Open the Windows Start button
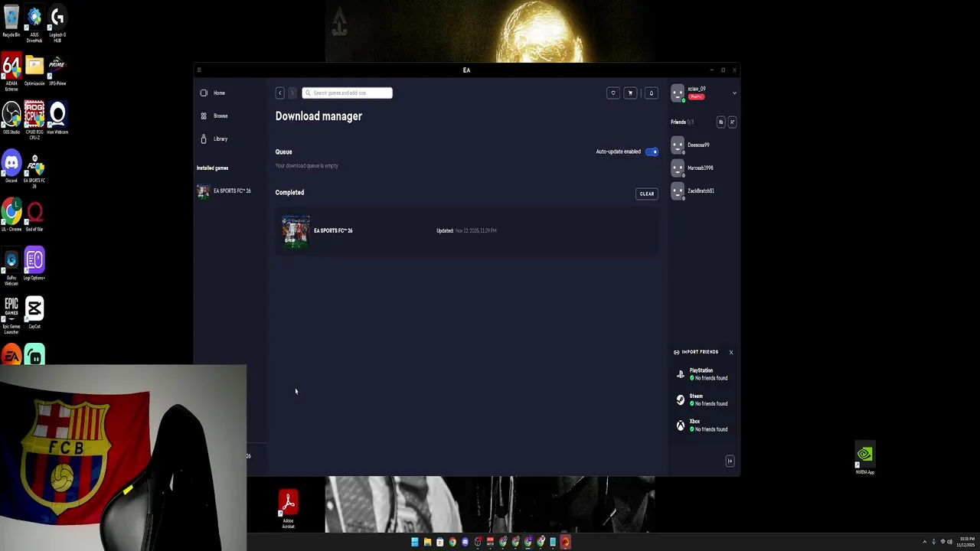The width and height of the screenshot is (980, 551). (415, 542)
